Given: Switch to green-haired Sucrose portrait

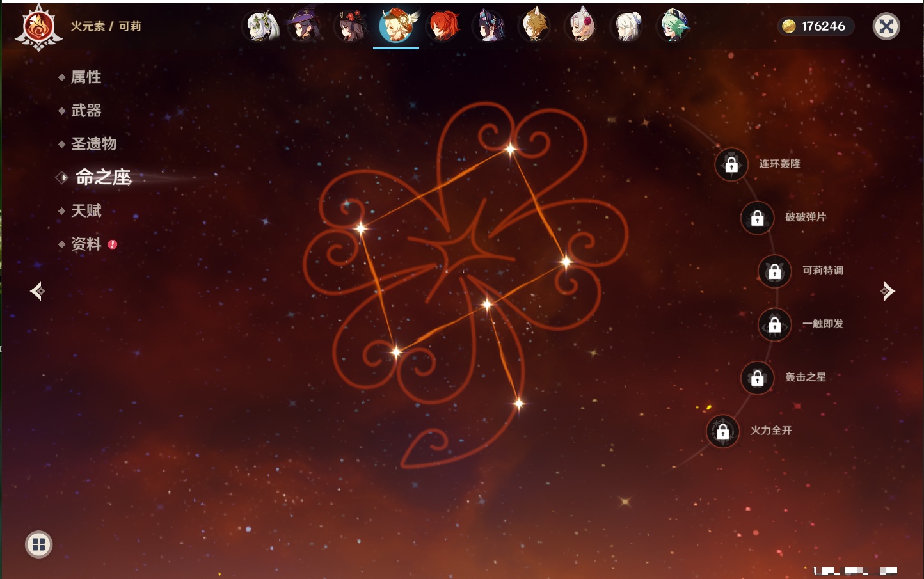Looking at the screenshot, I should 674,27.
